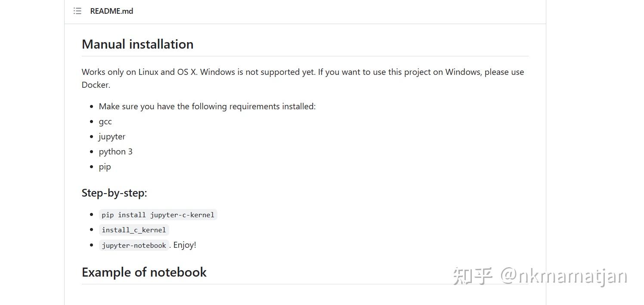Image resolution: width=644 pixels, height=305 pixels.
Task: Click the python 3 bullet item
Action: coord(115,151)
